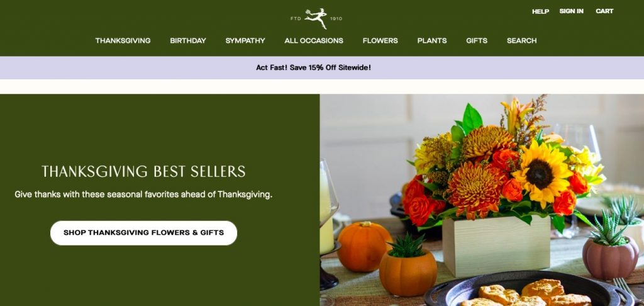644x306 pixels.
Task: Expand the All Occasions menu
Action: click(x=314, y=41)
